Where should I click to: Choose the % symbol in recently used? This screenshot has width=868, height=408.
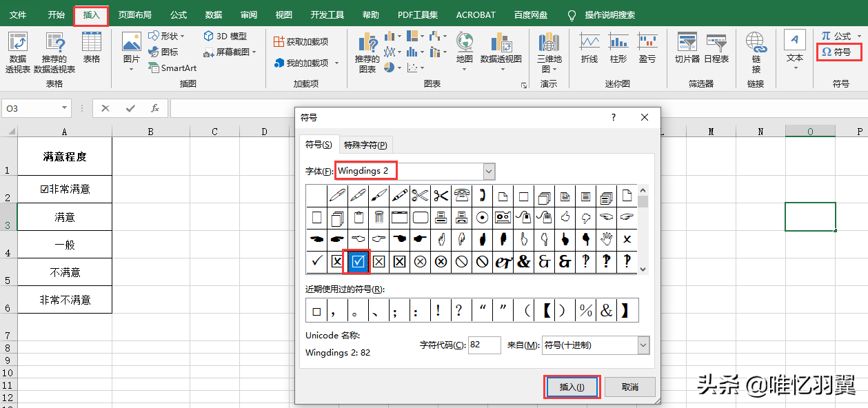coord(586,311)
